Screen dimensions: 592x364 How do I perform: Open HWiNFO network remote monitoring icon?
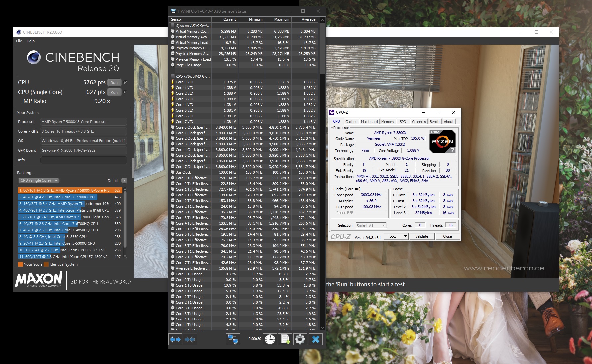click(x=233, y=339)
